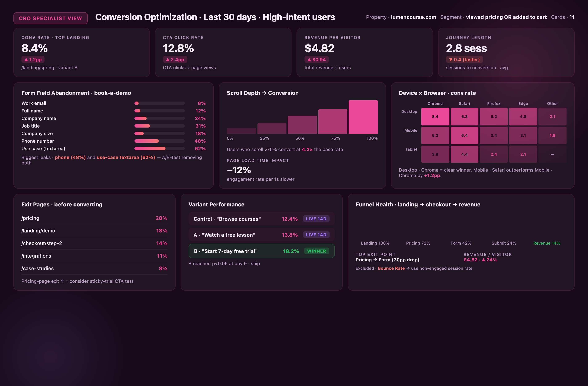Click the Tablet Safari 4.4 heatmap cell

click(464, 154)
